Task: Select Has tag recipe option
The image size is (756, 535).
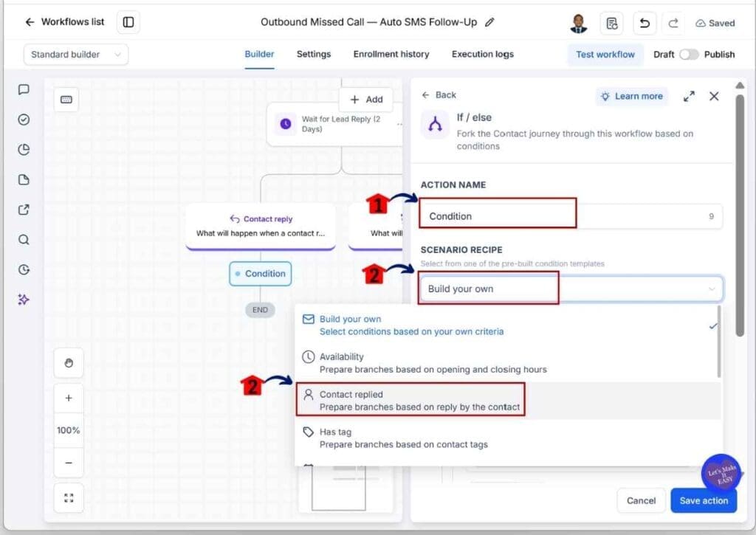Action: tap(507, 438)
